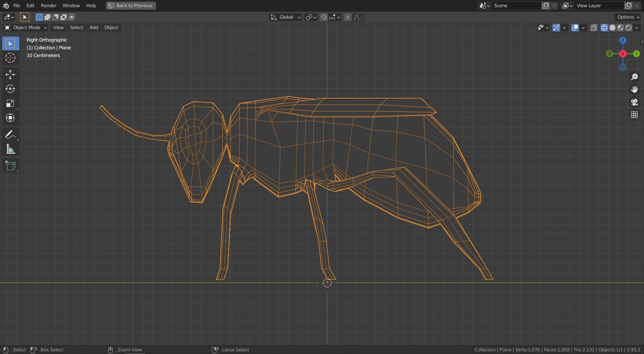Open the Options dropdown
This screenshot has width=644, height=354.
tap(628, 17)
